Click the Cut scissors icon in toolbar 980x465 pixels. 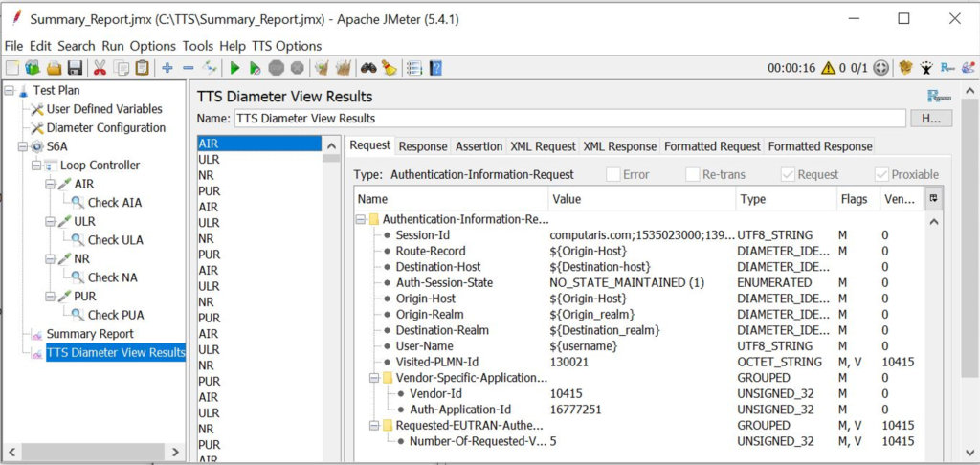click(99, 68)
